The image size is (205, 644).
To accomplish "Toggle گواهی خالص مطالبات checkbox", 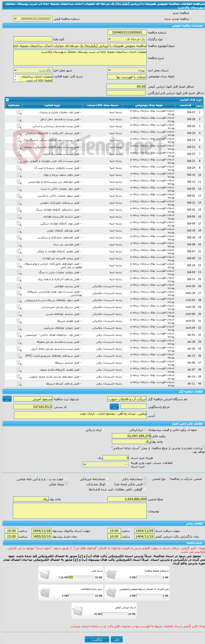I will (145, 489).
